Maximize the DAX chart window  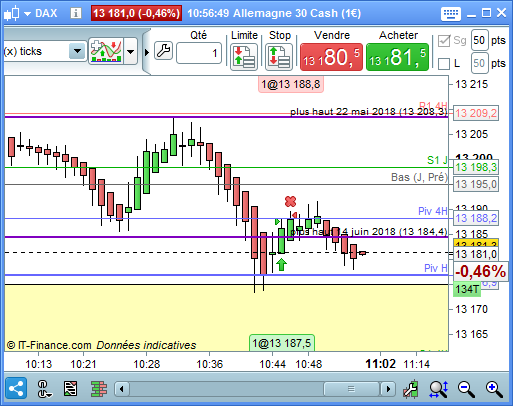point(487,13)
